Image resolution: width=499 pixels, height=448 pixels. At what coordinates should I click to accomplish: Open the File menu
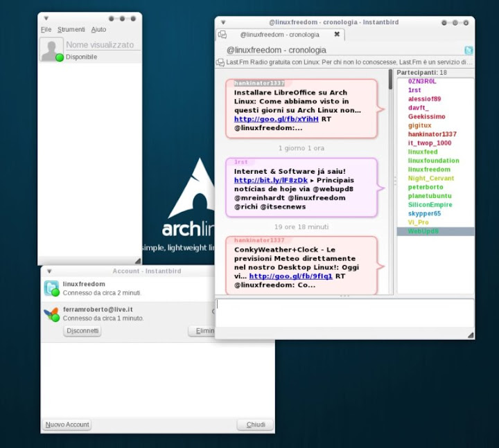(46, 30)
